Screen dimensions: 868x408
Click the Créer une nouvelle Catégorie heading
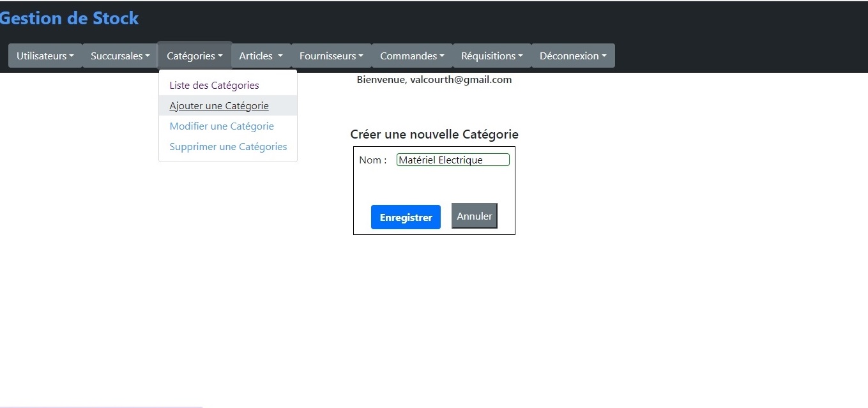434,135
